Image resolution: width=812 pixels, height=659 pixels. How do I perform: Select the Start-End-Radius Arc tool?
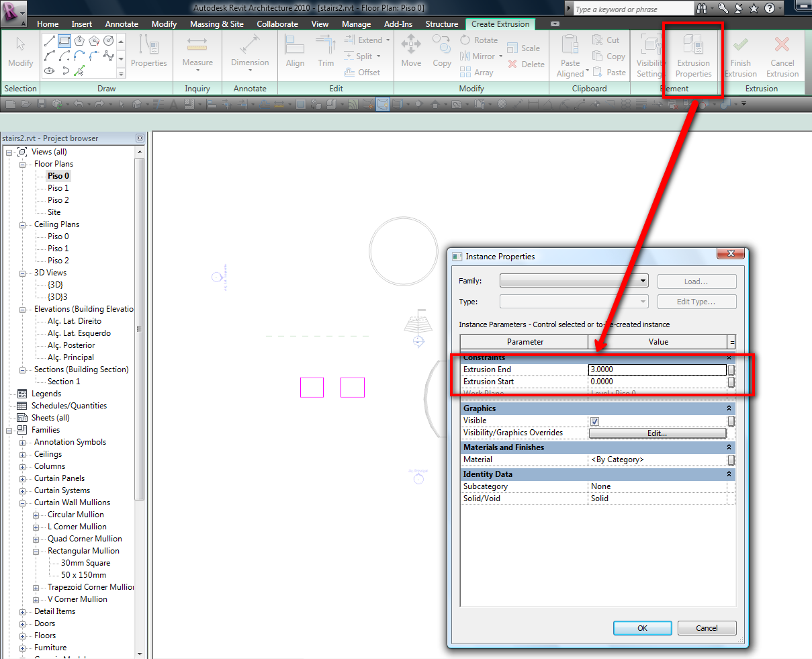click(50, 56)
